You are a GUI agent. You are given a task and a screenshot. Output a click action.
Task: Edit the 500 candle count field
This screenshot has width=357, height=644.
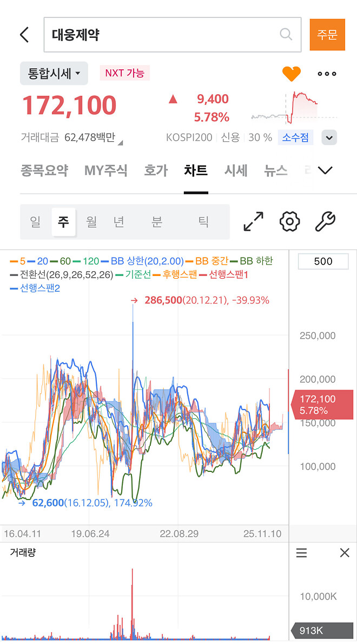coord(323,261)
